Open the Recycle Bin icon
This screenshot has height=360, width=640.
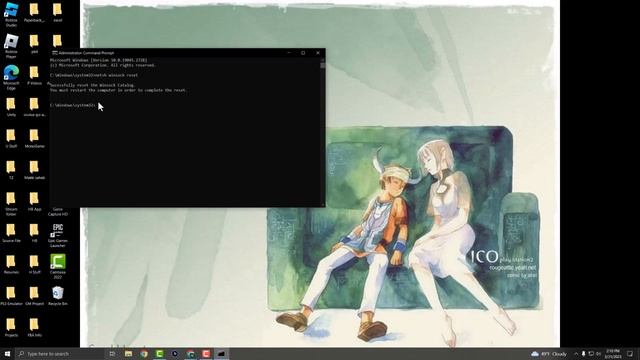pos(58,296)
